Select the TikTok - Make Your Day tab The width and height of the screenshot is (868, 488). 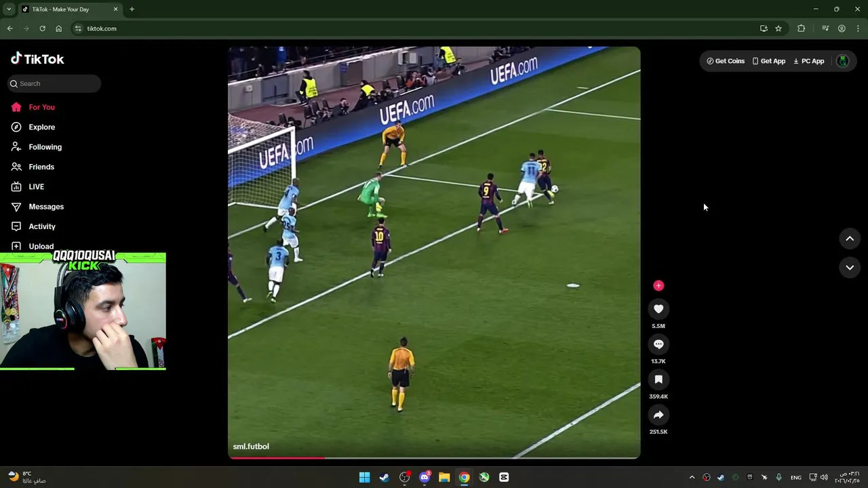(x=70, y=9)
